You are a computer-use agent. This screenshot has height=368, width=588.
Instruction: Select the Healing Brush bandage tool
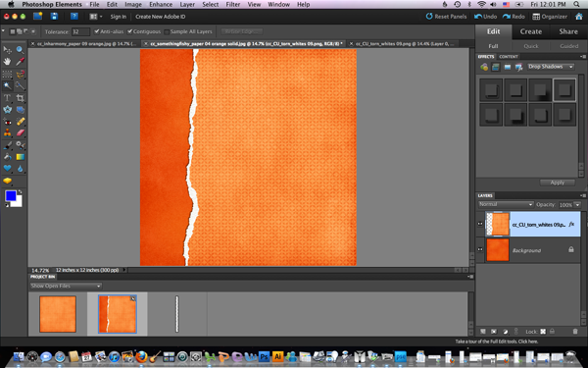[21, 122]
